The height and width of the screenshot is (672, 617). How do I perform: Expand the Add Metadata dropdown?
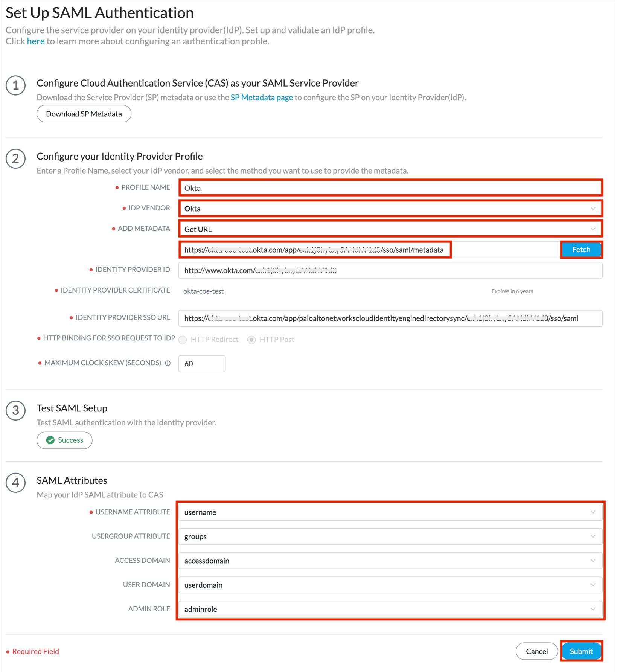(x=390, y=229)
